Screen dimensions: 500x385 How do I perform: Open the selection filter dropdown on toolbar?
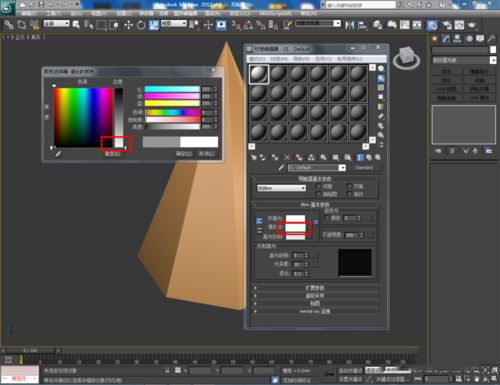pyautogui.click(x=57, y=23)
